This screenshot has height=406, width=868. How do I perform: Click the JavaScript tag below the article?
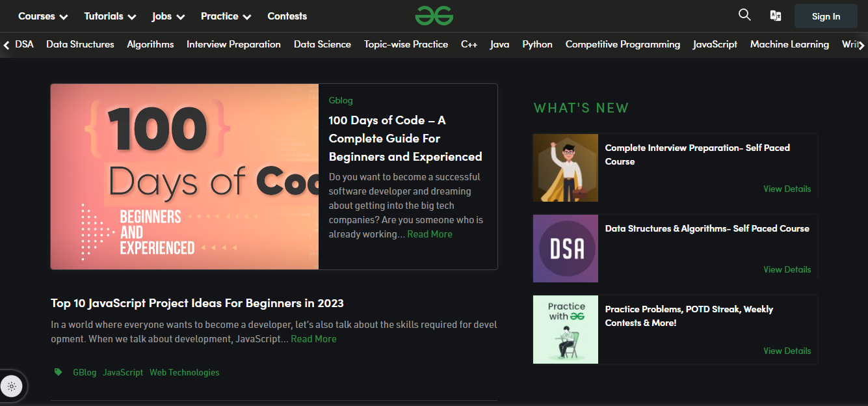123,372
